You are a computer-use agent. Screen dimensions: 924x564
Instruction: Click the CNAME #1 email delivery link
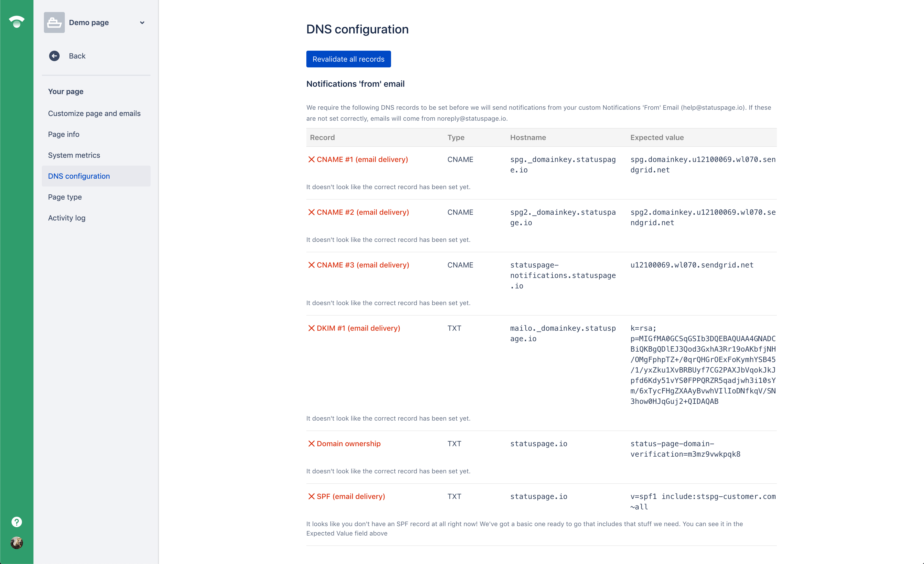362,159
